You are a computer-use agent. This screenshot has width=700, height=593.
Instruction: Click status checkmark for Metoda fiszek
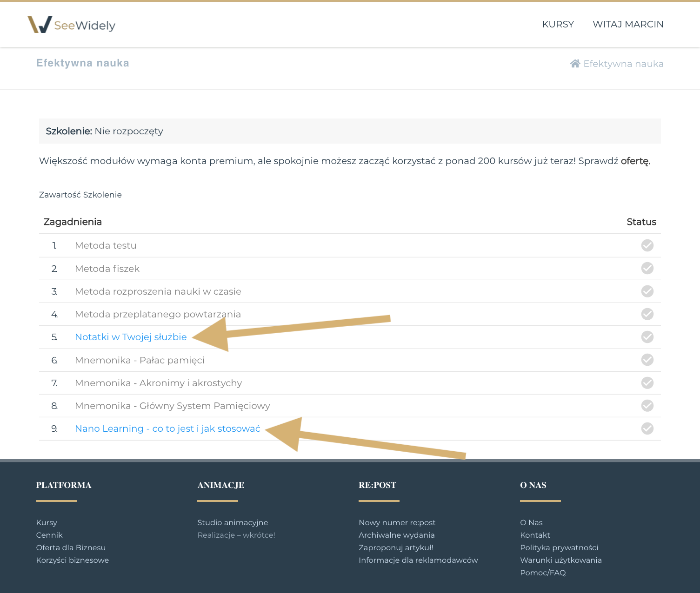click(647, 268)
